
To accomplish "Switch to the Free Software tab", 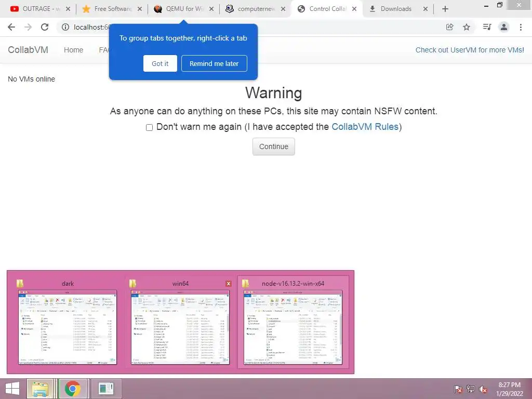I will click(112, 9).
